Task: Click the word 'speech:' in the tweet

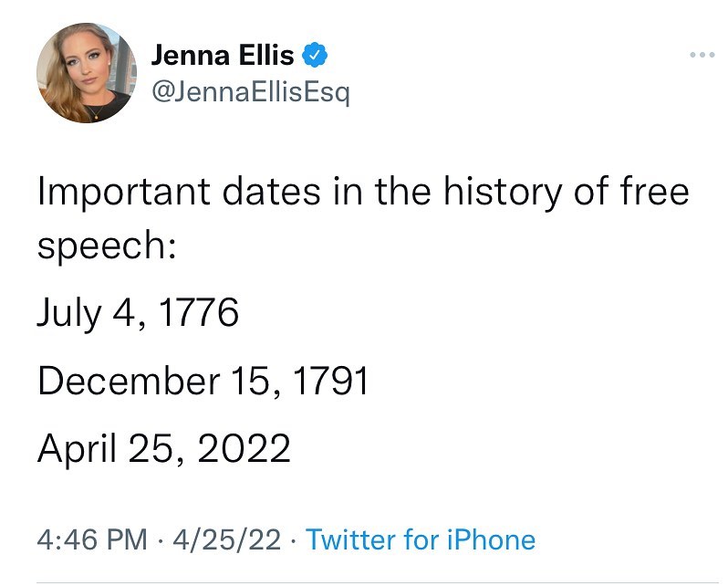Action: coord(107,246)
